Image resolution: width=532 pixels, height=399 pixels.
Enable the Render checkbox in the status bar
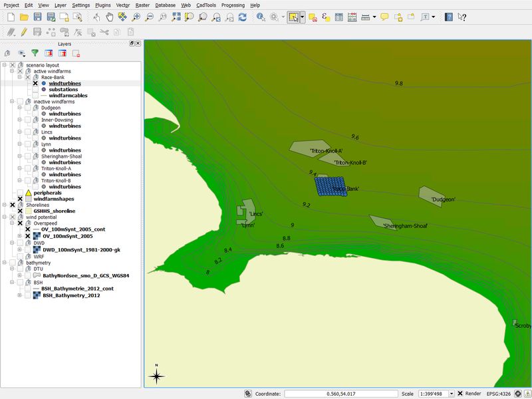click(x=462, y=392)
